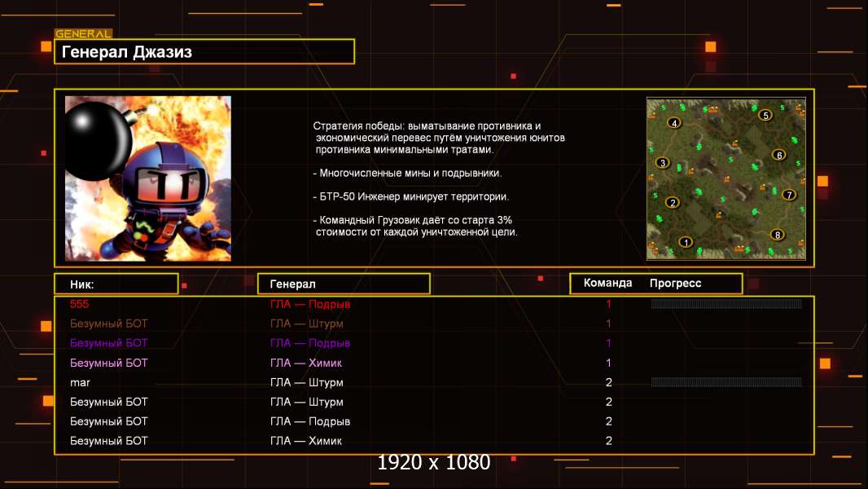Select start position 2 on the minimap
The image size is (868, 489).
673,203
